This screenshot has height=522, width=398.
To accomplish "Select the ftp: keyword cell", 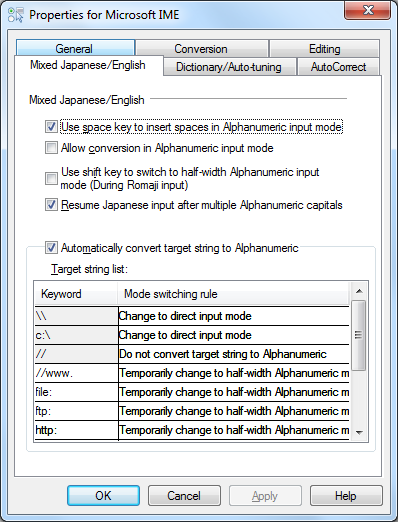I will 76,411.
